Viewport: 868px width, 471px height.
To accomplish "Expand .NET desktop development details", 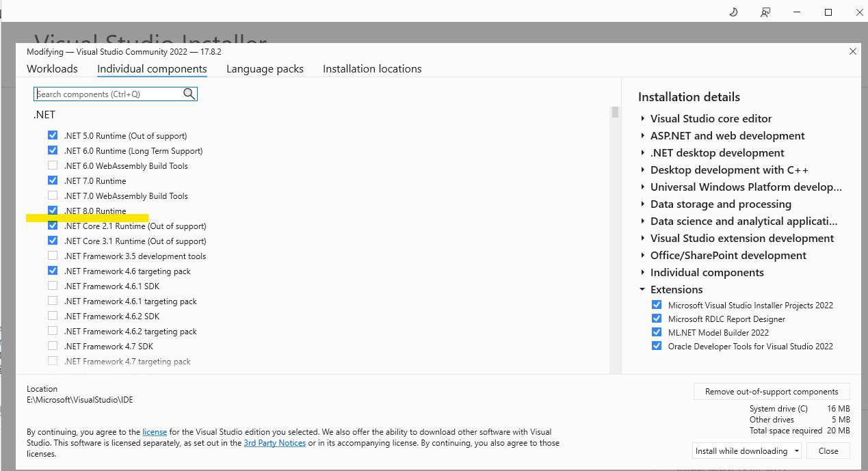I will [643, 152].
